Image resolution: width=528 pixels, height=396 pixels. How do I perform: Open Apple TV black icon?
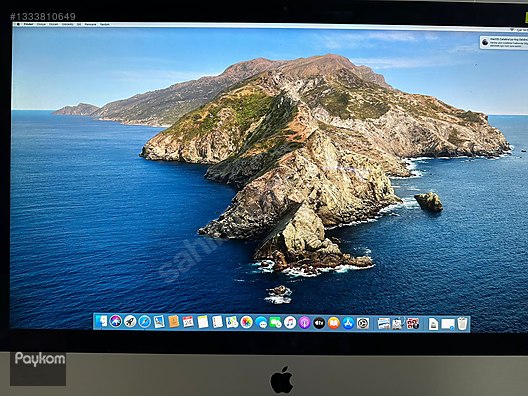point(319,323)
